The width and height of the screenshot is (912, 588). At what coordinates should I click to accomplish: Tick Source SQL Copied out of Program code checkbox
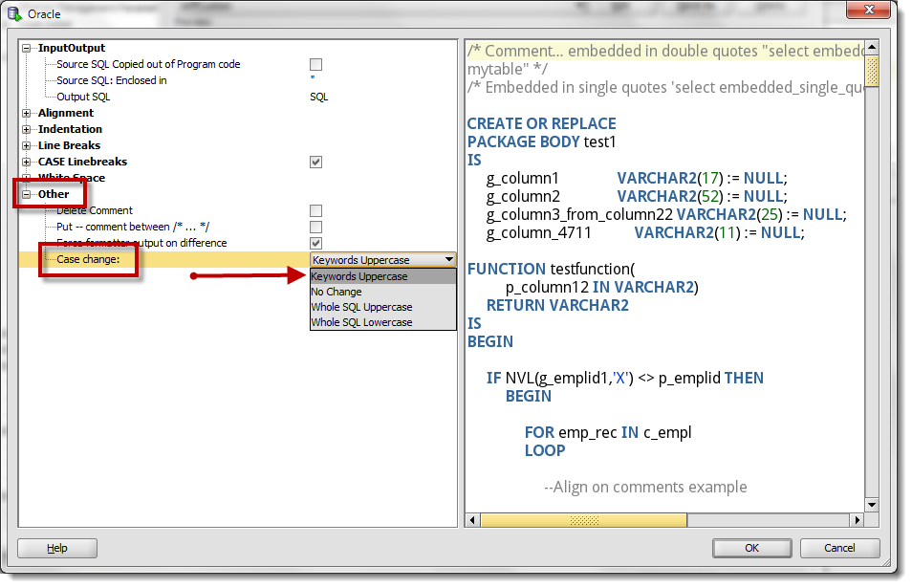tap(315, 65)
